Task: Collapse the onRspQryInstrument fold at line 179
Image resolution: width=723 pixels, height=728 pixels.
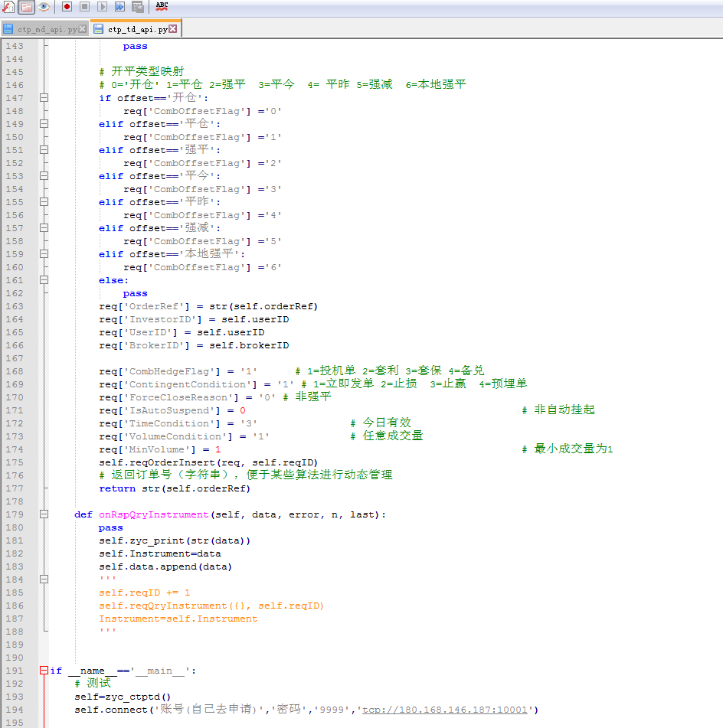Action: 44,514
